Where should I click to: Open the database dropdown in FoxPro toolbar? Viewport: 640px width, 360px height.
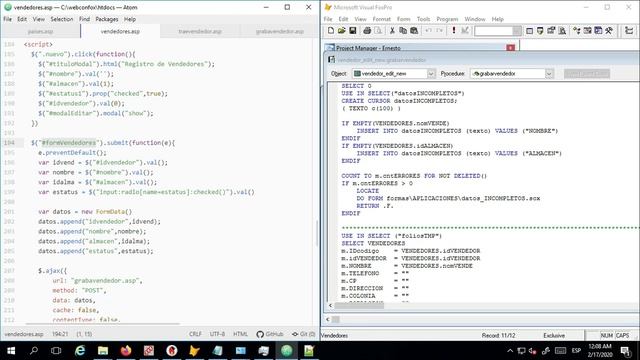517,31
